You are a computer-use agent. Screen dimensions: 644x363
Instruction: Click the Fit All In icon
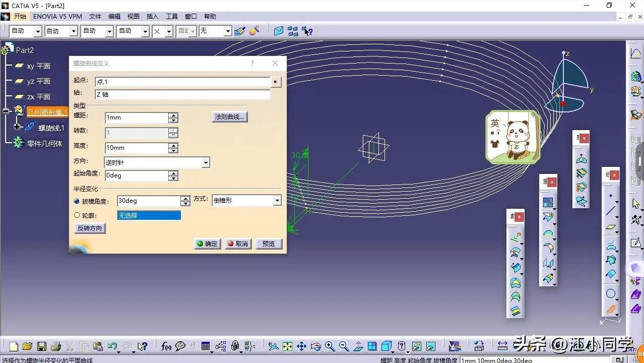[287, 346]
